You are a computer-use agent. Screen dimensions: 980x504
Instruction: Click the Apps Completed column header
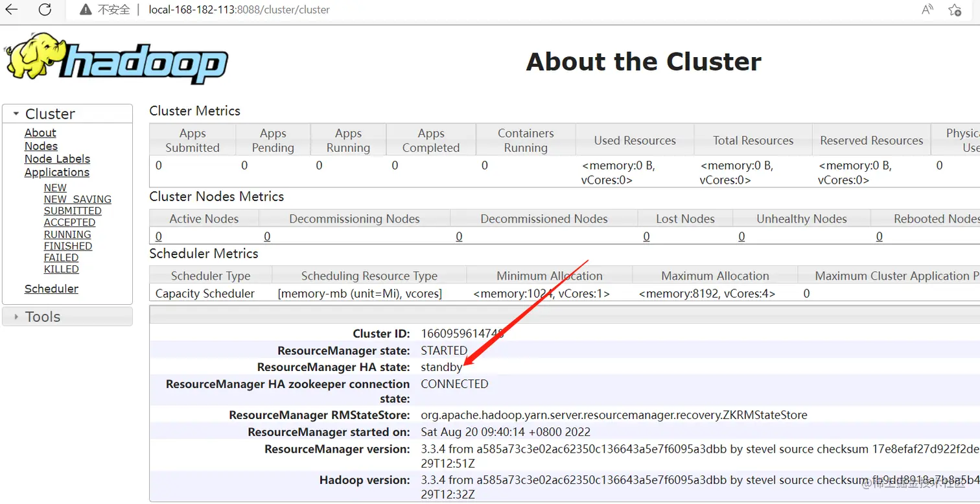tap(431, 140)
